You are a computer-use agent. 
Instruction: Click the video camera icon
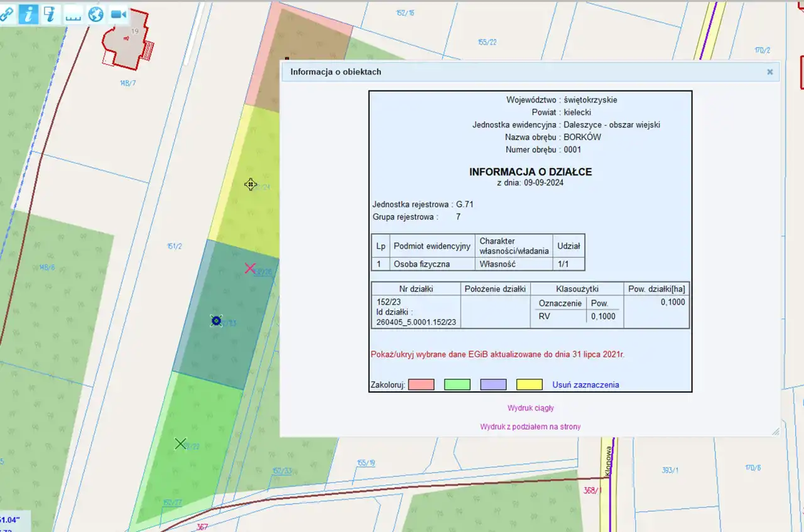[117, 14]
